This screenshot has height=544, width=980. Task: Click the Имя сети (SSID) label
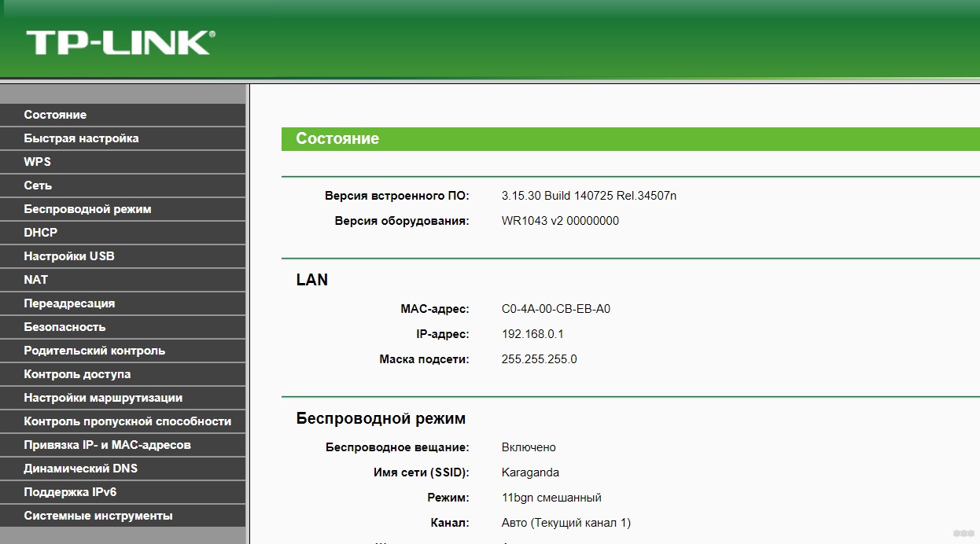tap(422, 472)
